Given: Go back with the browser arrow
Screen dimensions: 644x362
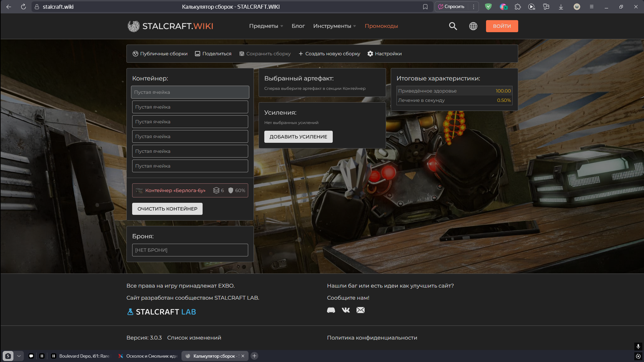Looking at the screenshot, I should point(9,7).
